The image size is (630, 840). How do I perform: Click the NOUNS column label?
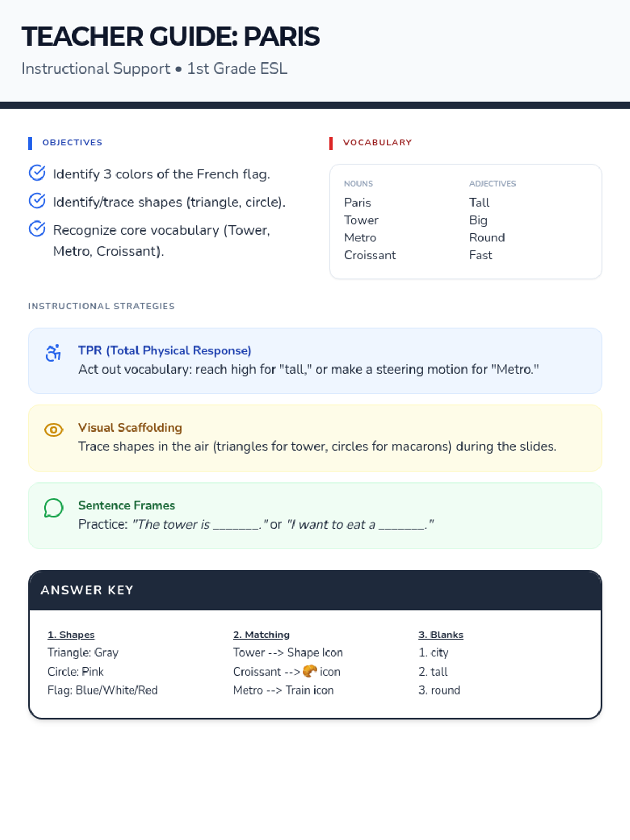click(x=359, y=184)
